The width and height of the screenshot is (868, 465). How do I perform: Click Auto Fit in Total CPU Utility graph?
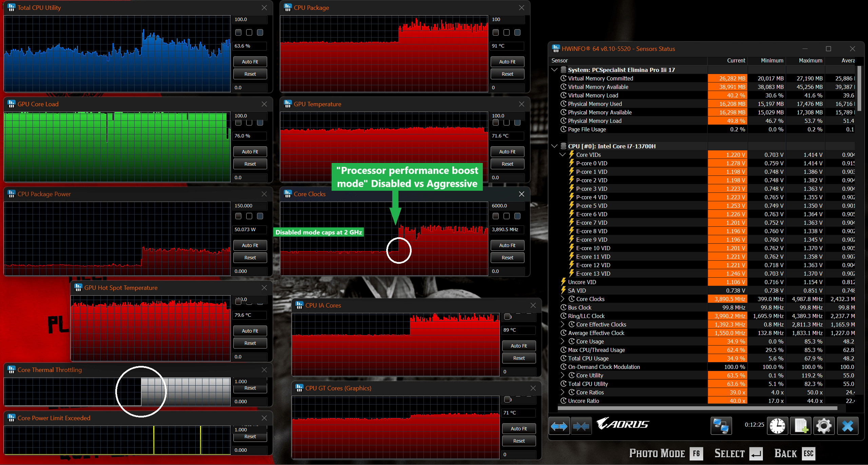point(250,62)
